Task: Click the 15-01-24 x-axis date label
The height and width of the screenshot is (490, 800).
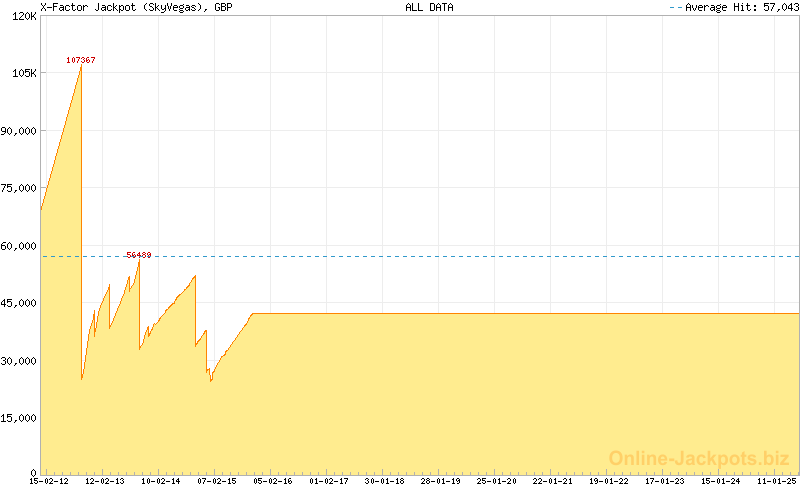Action: coord(721,482)
